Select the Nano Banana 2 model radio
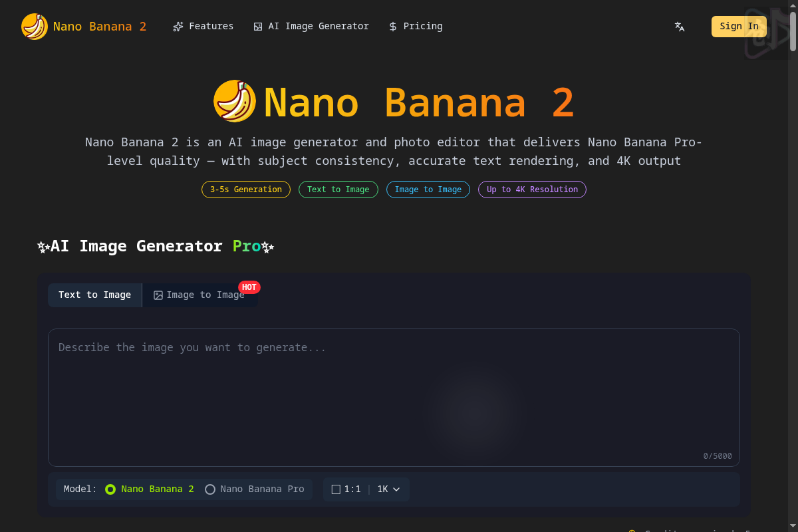This screenshot has width=798, height=532. [x=110, y=489]
